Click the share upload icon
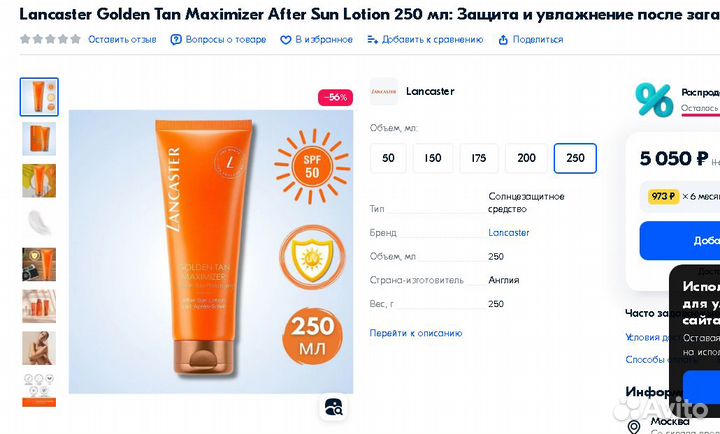This screenshot has width=720, height=434. 503,40
